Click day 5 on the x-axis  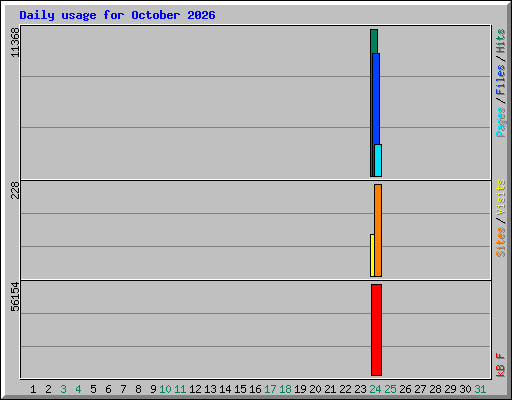[93, 389]
